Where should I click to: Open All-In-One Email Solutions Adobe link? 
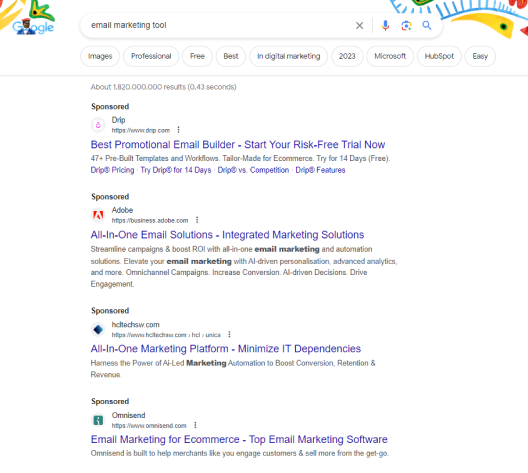(227, 235)
